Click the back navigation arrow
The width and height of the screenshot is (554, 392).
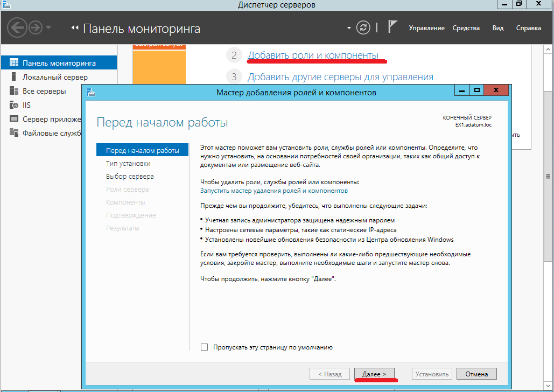point(16,27)
